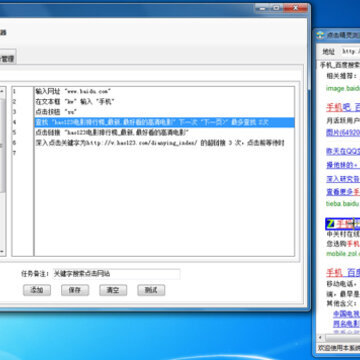360x360 pixels.
Task: Click the left panel's scroll-down arrow
Action: [2, 251]
